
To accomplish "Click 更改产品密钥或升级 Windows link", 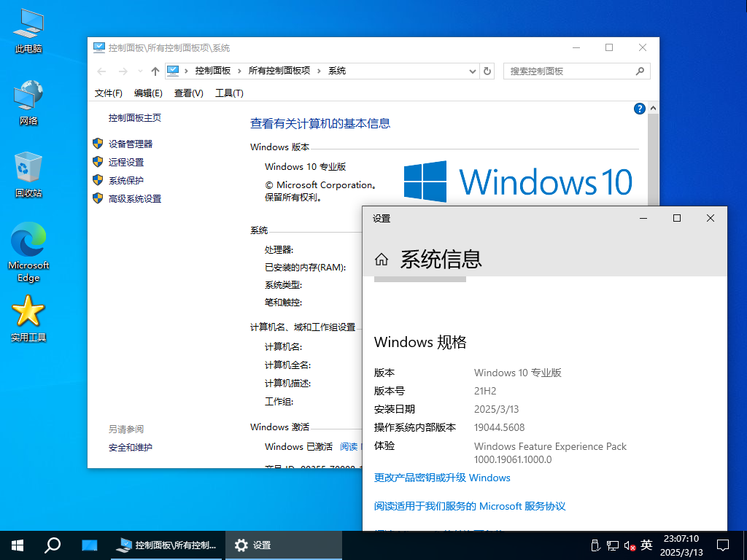I will tap(442, 478).
